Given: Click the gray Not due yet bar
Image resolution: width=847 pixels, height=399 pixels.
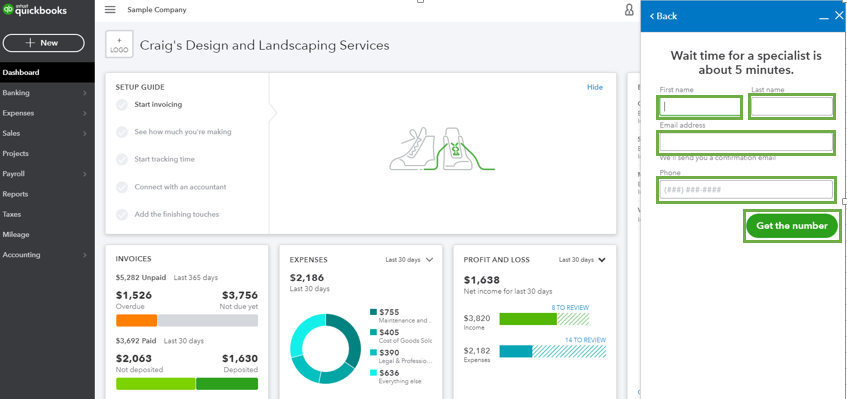Looking at the screenshot, I should pyautogui.click(x=208, y=320).
